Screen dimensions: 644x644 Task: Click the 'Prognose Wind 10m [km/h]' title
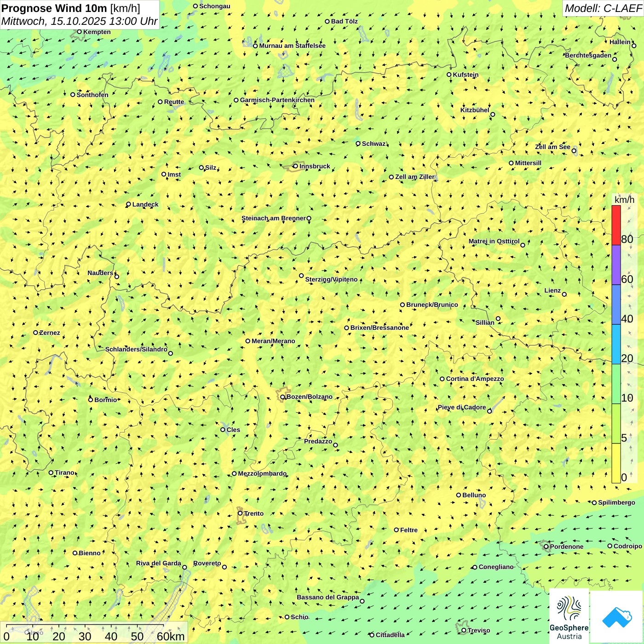point(71,8)
